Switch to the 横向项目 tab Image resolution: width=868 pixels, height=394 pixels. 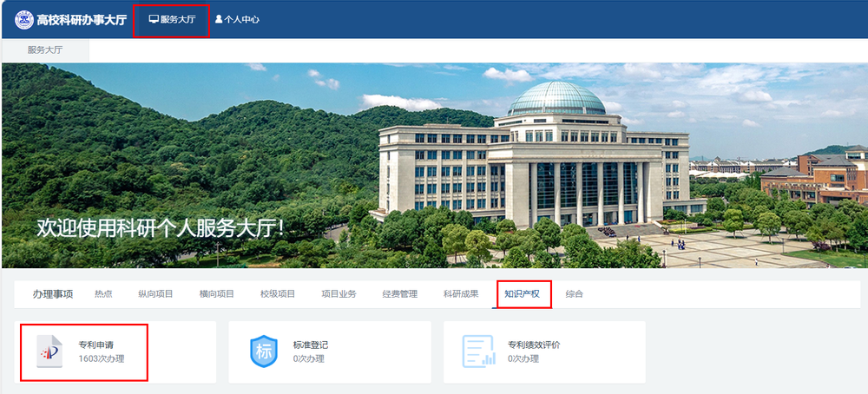[216, 294]
